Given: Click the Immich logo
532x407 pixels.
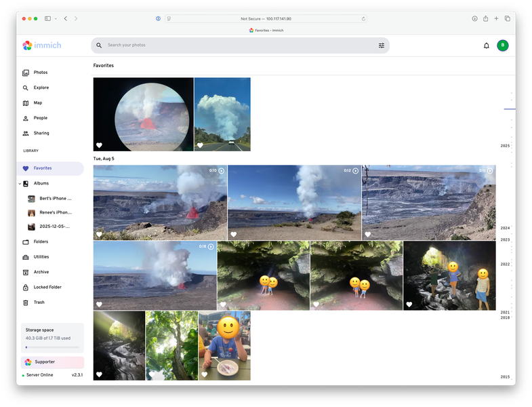Looking at the screenshot, I should [x=42, y=45].
